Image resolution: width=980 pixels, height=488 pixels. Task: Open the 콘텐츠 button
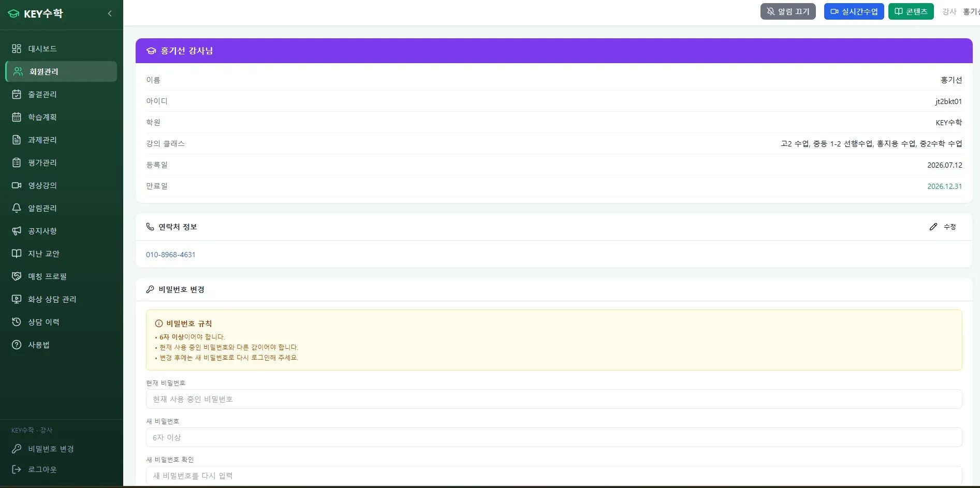tap(911, 11)
